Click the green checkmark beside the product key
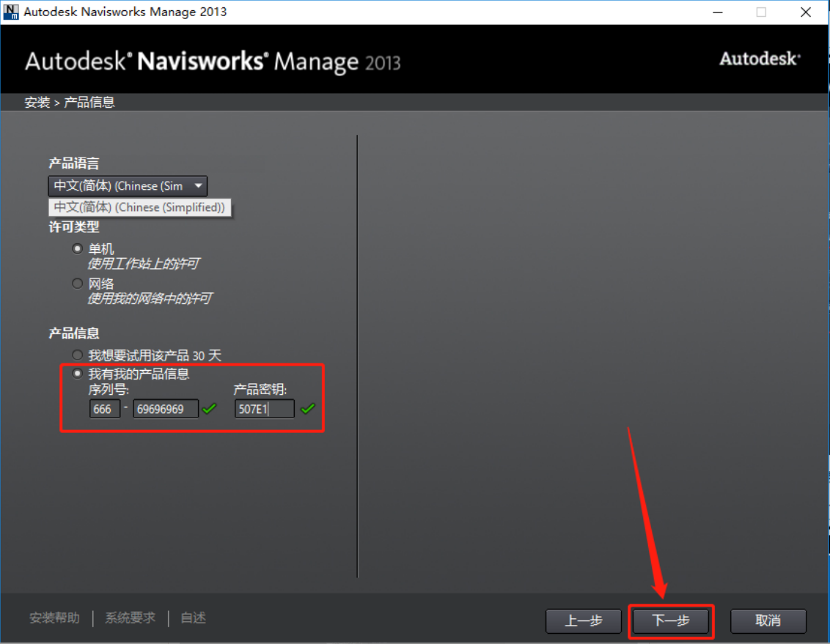Viewport: 830px width, 644px height. (307, 409)
